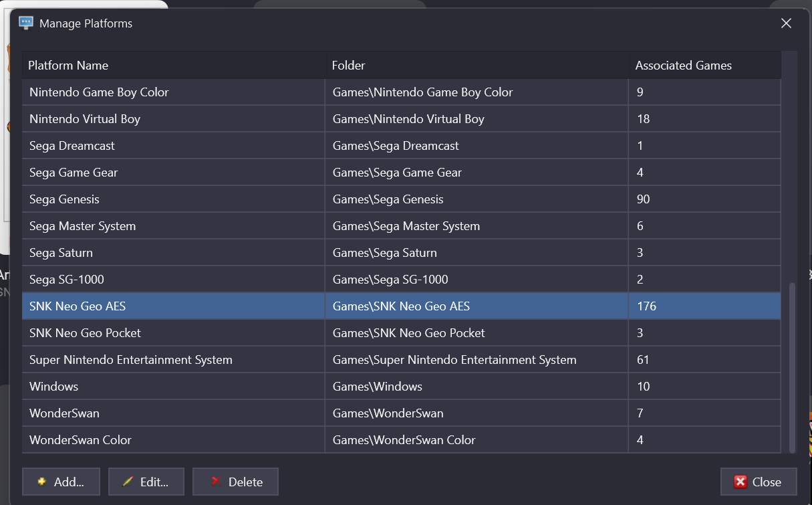Select the SNK Neo Geo Pocket platform row

(x=402, y=333)
